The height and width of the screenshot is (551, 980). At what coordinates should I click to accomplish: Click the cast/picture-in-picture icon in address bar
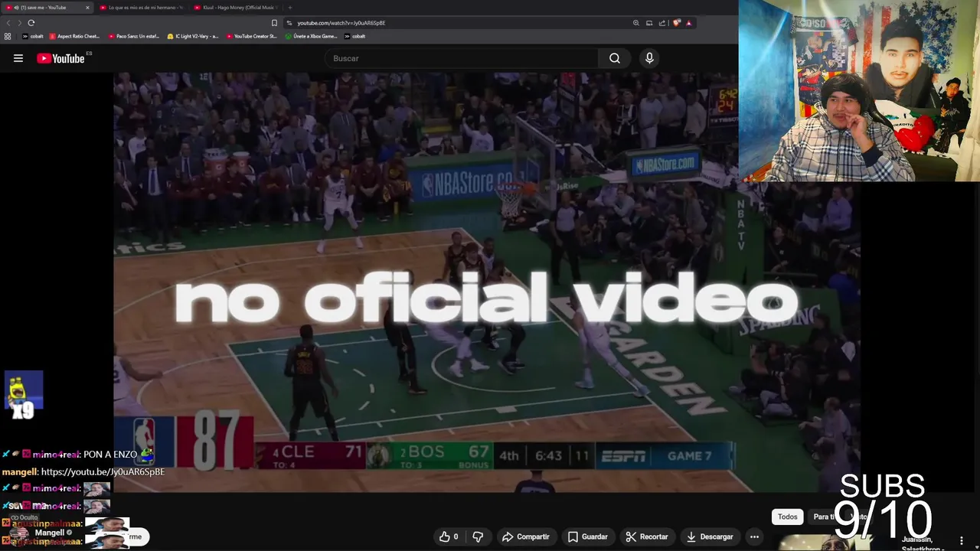pyautogui.click(x=649, y=23)
